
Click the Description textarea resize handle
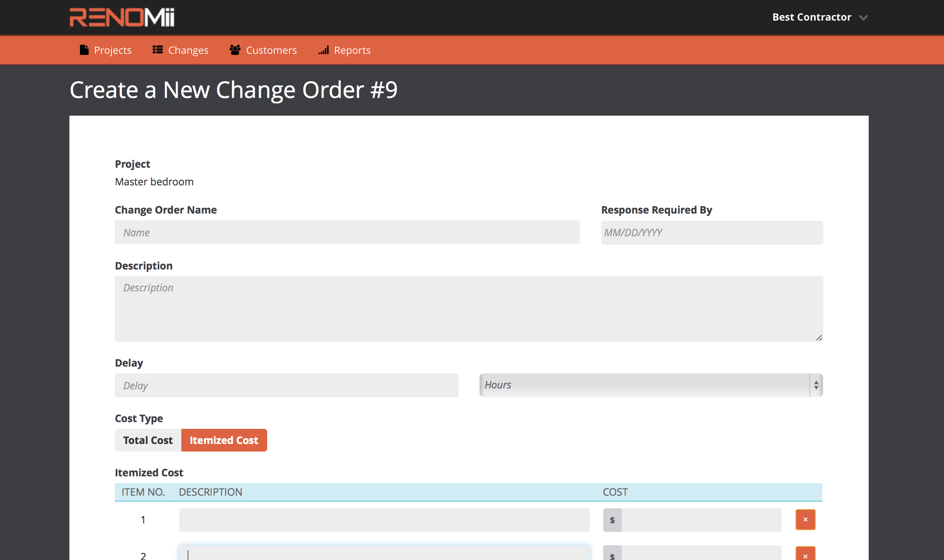point(819,338)
